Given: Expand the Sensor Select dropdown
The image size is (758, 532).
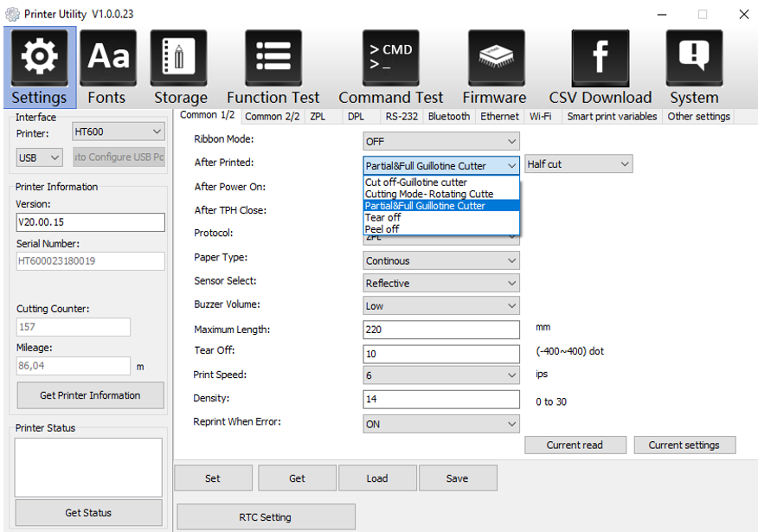Looking at the screenshot, I should pos(441,283).
